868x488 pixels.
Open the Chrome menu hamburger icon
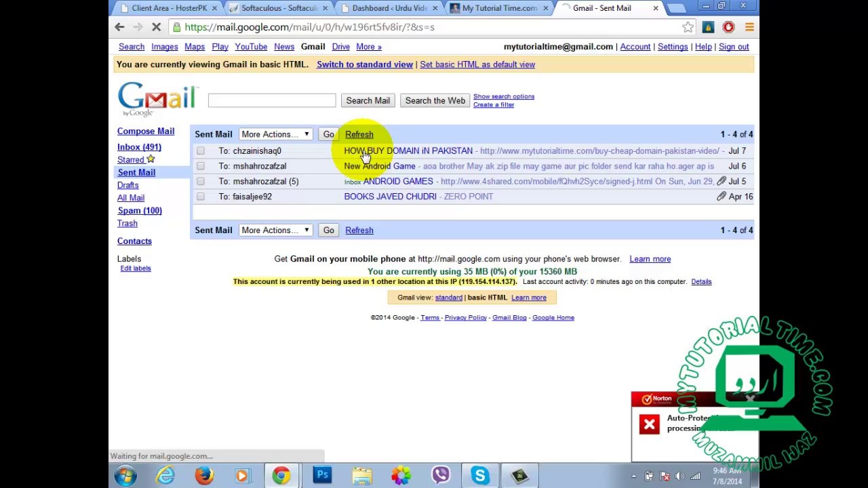(x=749, y=27)
